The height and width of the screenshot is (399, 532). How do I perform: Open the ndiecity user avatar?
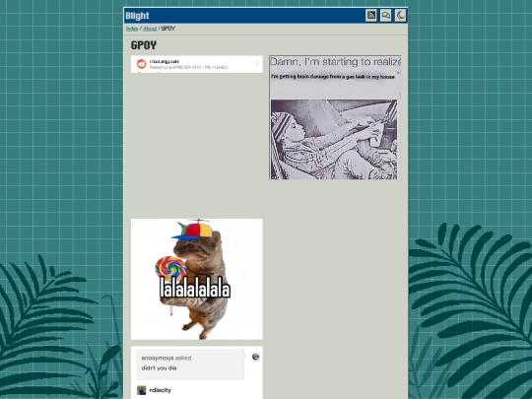pos(142,390)
